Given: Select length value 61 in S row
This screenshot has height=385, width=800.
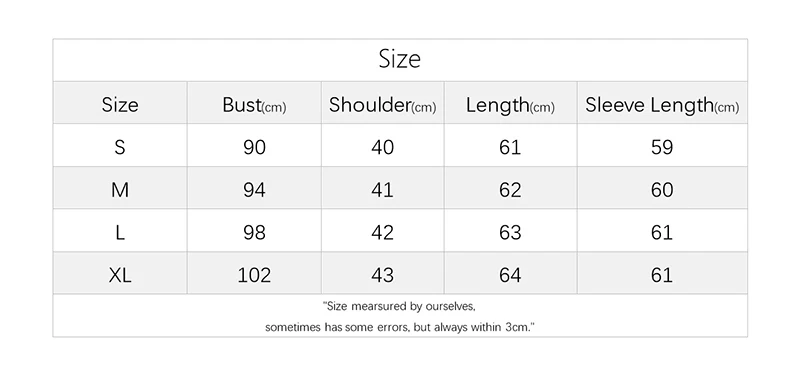Looking at the screenshot, I should coord(510,147).
